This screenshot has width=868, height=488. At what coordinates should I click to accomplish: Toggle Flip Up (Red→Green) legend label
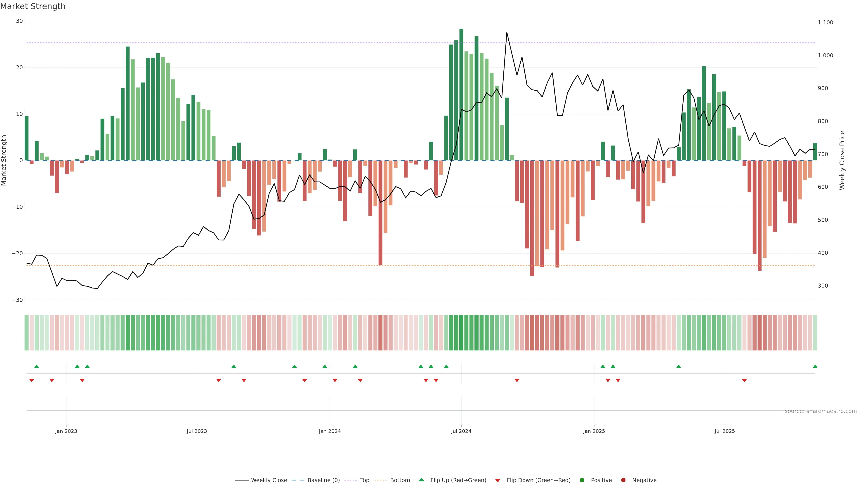(x=458, y=480)
